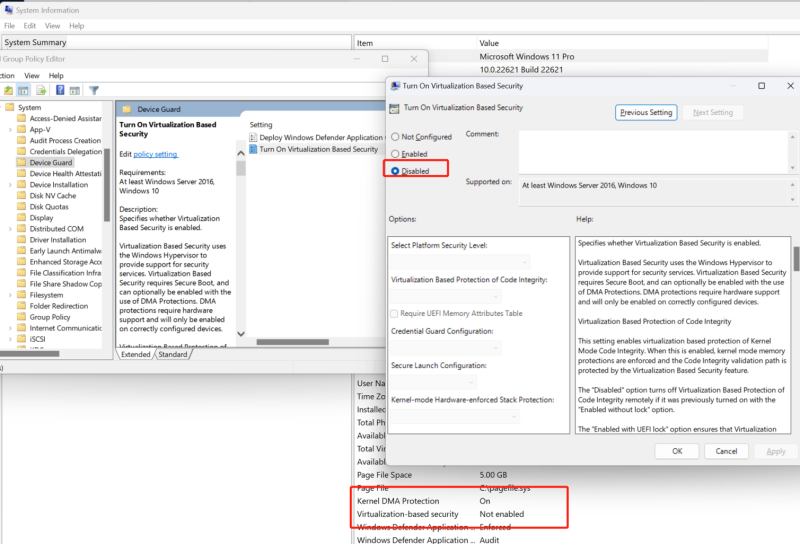This screenshot has width=800, height=544.
Task: Click the Export List toolbar icon
Action: (42, 91)
